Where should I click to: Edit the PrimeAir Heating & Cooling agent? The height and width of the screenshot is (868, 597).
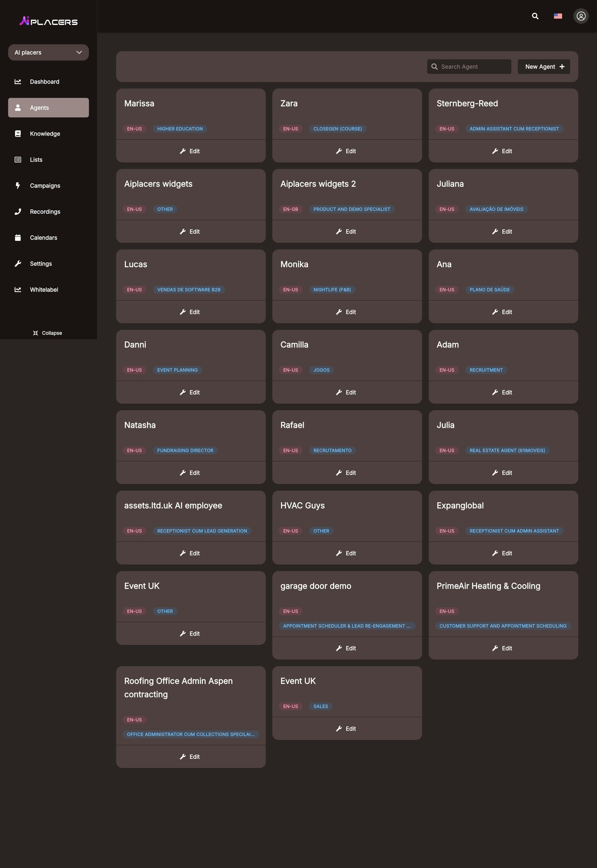coord(503,648)
